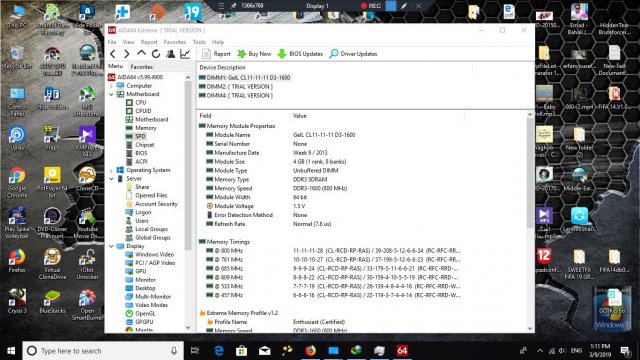Image resolution: width=640 pixels, height=360 pixels.
Task: Open Crysis 3 desktop shortcut
Action: tap(17, 301)
